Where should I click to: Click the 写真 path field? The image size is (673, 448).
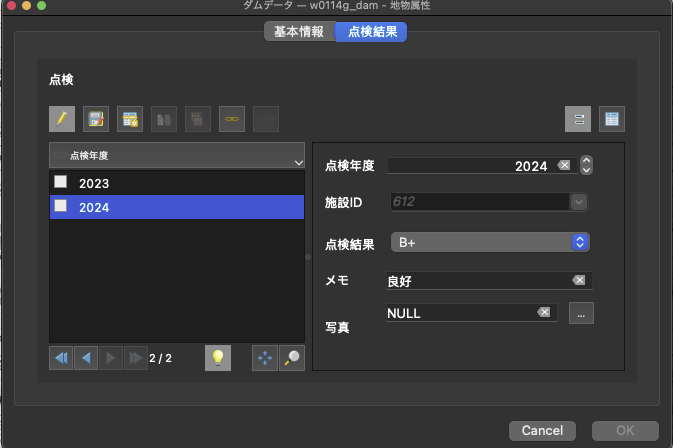coord(472,313)
